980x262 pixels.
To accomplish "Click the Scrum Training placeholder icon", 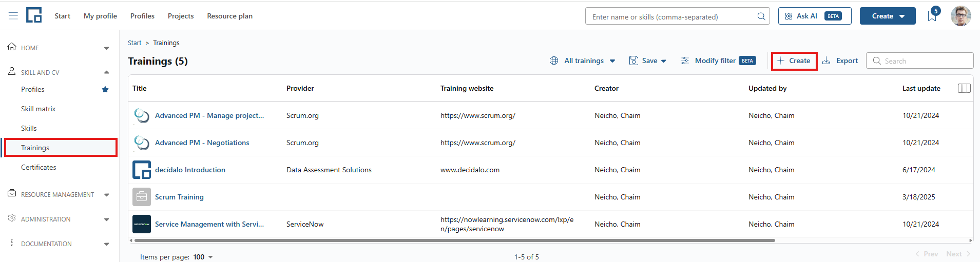I will tap(142, 197).
